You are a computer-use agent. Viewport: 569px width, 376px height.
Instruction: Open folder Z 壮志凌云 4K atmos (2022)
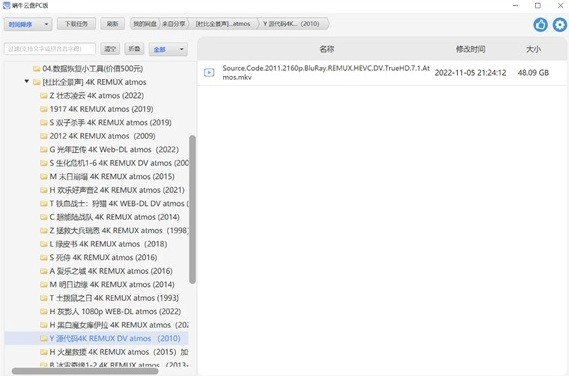click(x=97, y=95)
